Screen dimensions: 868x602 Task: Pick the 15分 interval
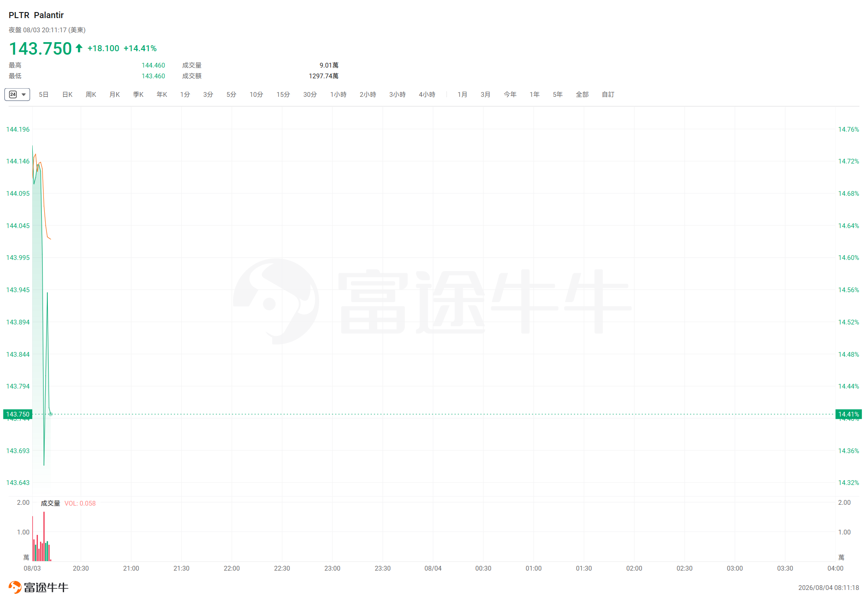[283, 95]
